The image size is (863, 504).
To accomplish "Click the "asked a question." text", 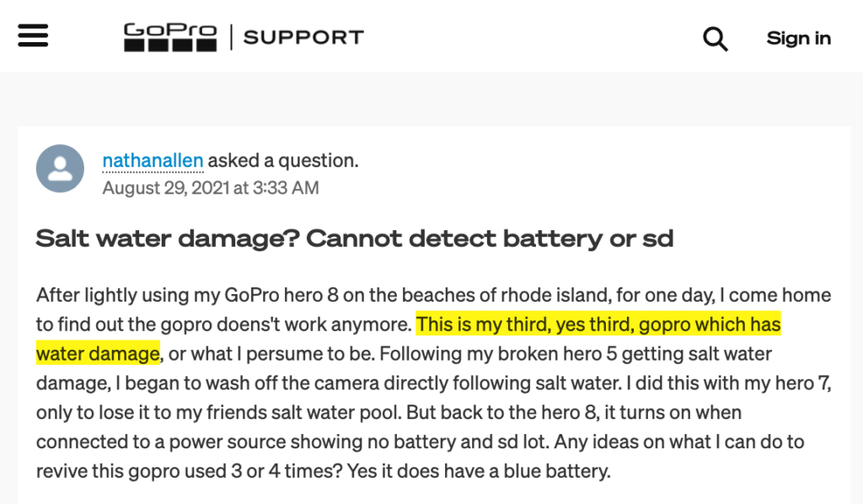I will [283, 160].
